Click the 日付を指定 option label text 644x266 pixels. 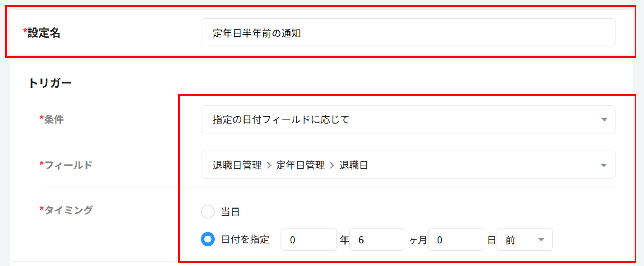(x=245, y=240)
